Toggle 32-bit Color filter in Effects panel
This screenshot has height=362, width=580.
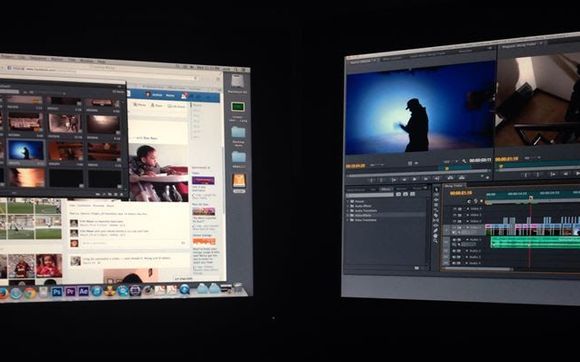(x=405, y=194)
